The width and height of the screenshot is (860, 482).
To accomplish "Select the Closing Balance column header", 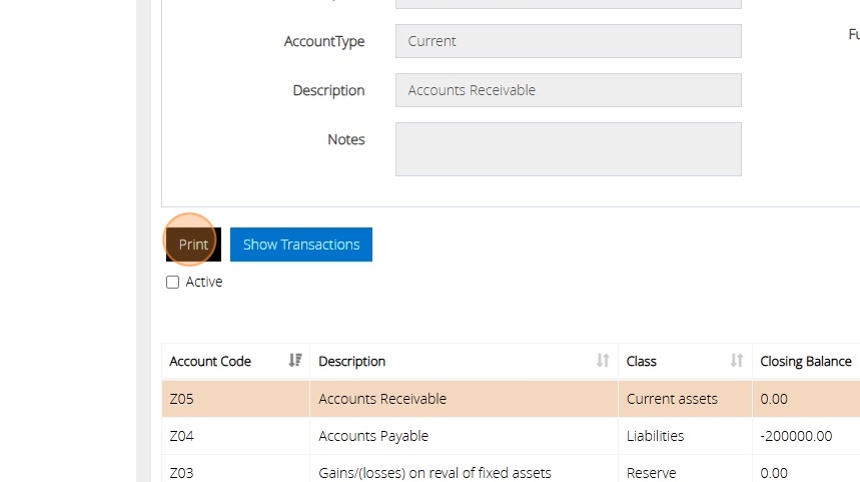I will 805,361.
